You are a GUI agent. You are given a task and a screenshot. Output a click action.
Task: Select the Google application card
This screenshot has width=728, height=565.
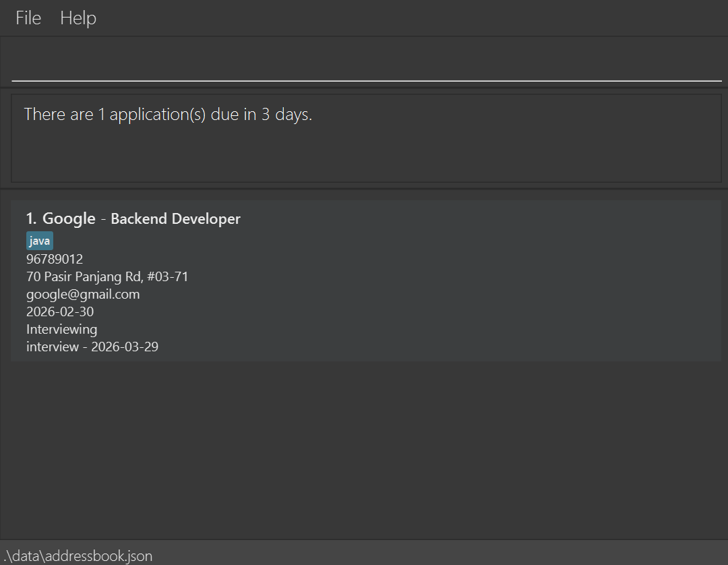(366, 280)
